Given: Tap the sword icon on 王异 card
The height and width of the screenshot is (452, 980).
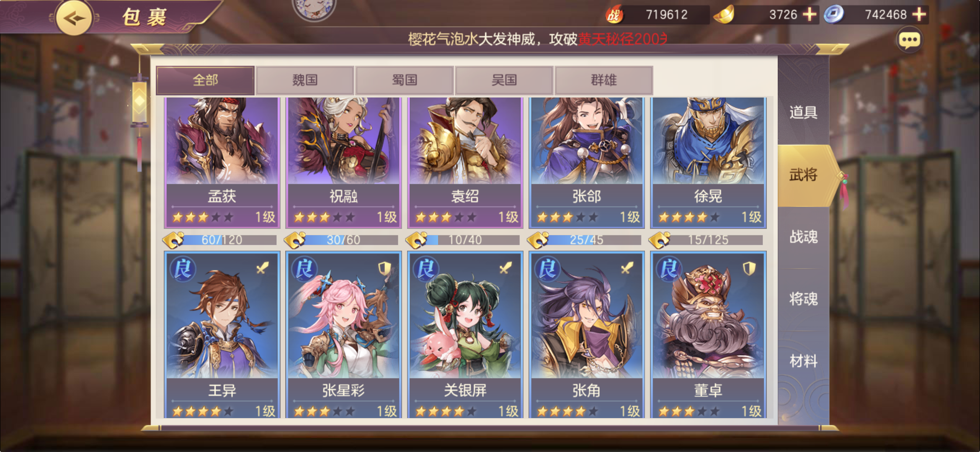Looking at the screenshot, I should [x=263, y=268].
